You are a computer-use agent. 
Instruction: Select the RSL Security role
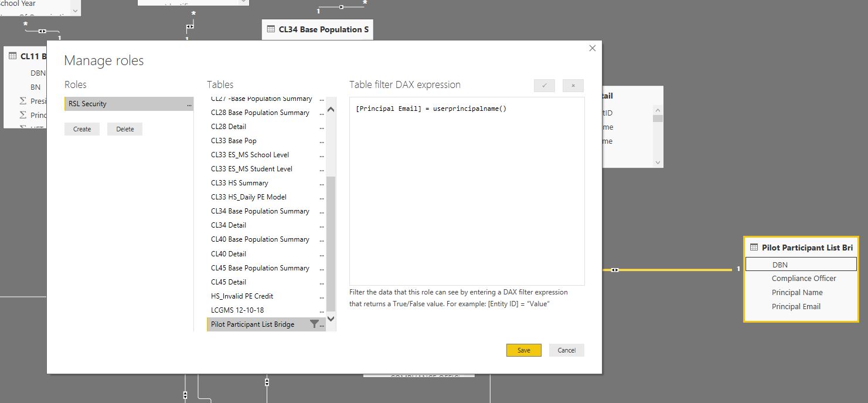click(129, 104)
